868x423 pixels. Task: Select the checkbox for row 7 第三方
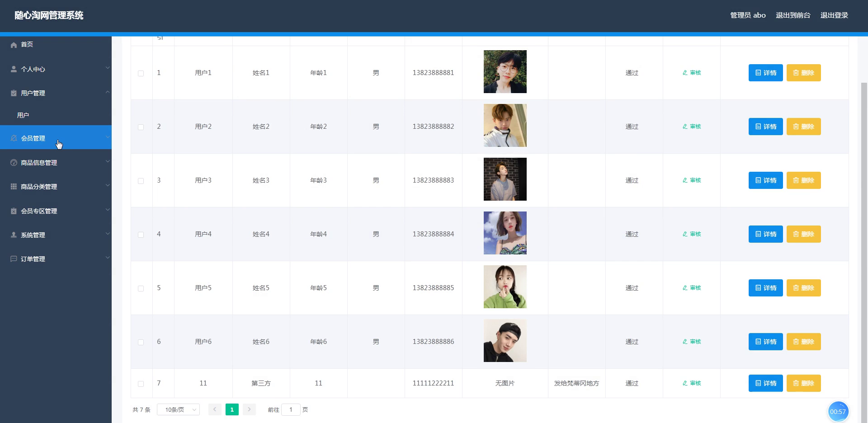141,384
